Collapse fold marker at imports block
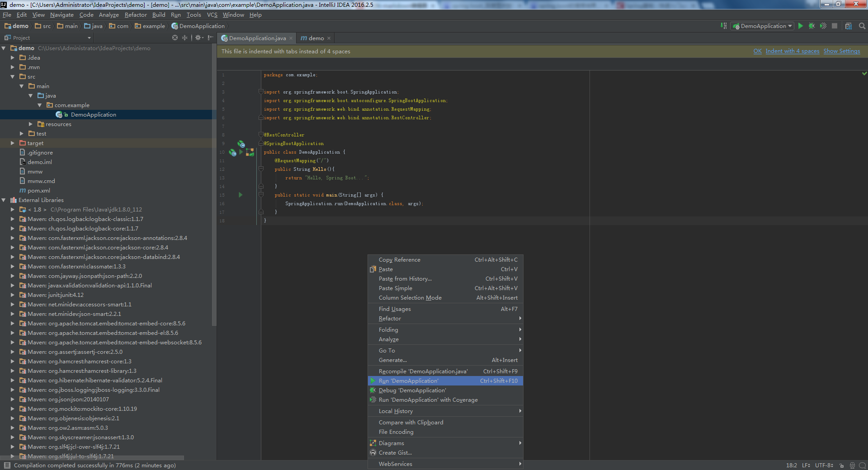The image size is (868, 470). point(261,92)
